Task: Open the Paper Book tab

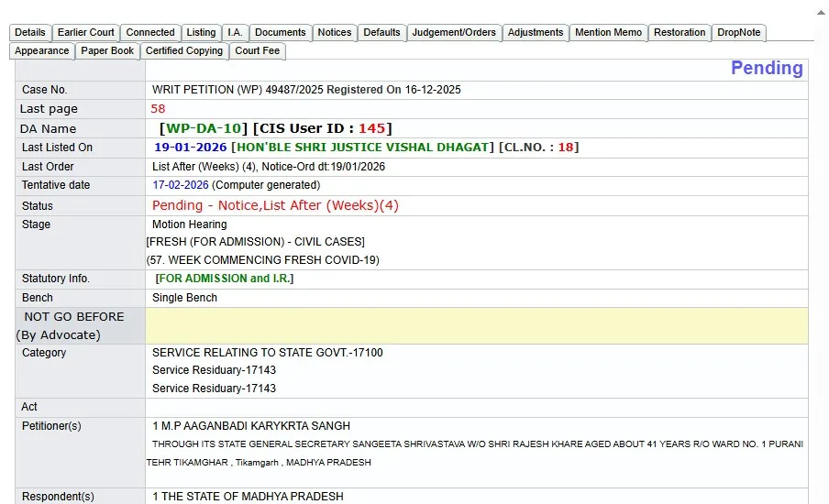Action: 107,51
